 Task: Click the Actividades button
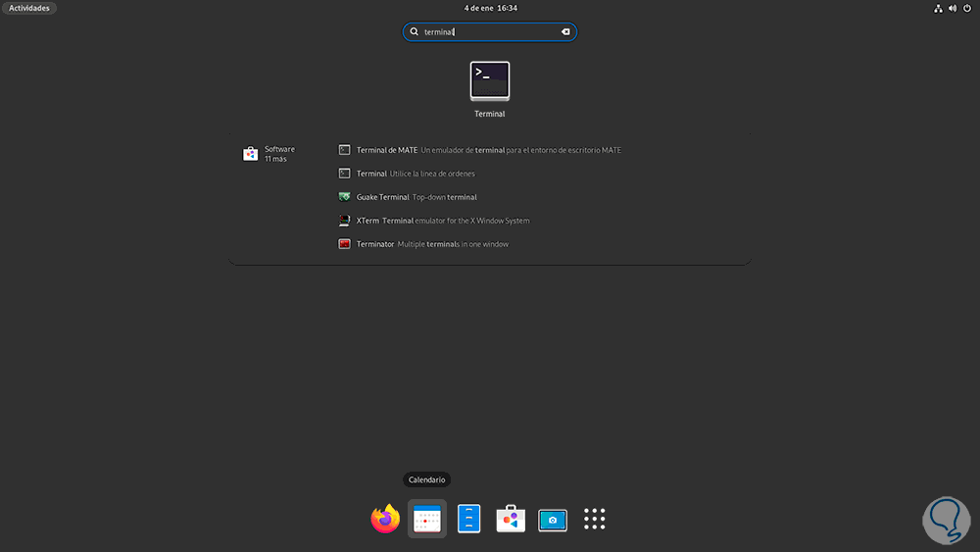coord(29,8)
